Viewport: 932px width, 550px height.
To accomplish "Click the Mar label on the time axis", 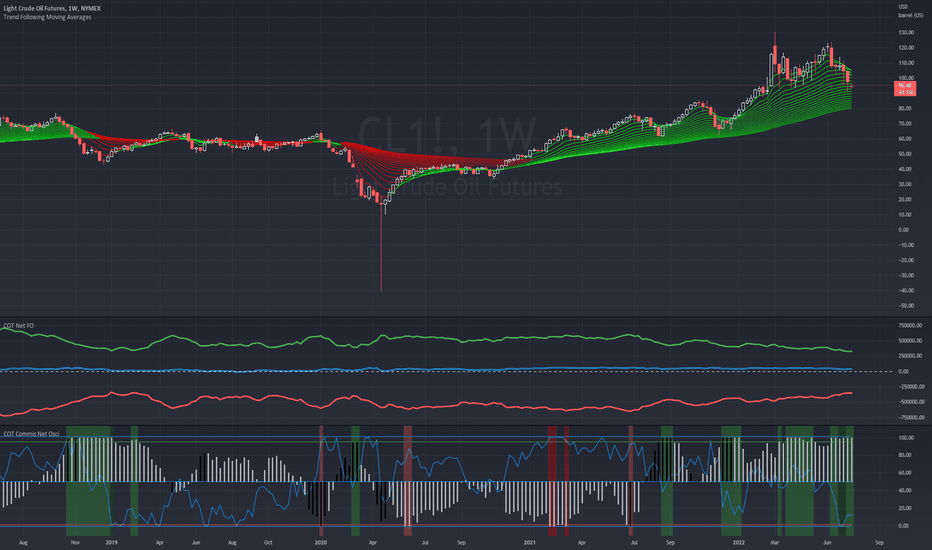I will click(774, 542).
